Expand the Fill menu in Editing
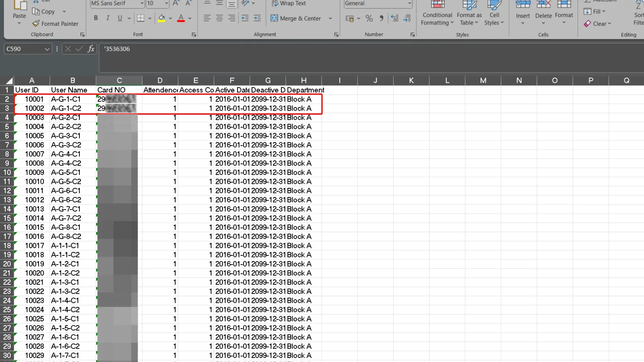 coord(595,11)
